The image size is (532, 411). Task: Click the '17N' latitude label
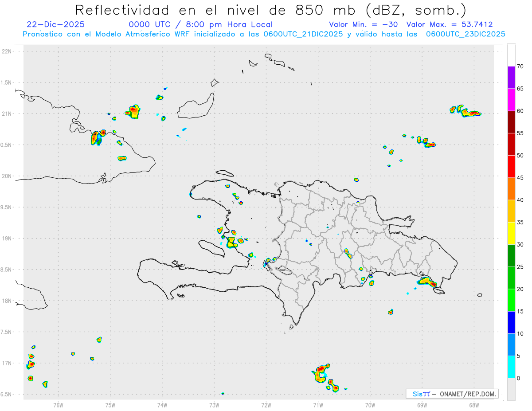(x=8, y=363)
